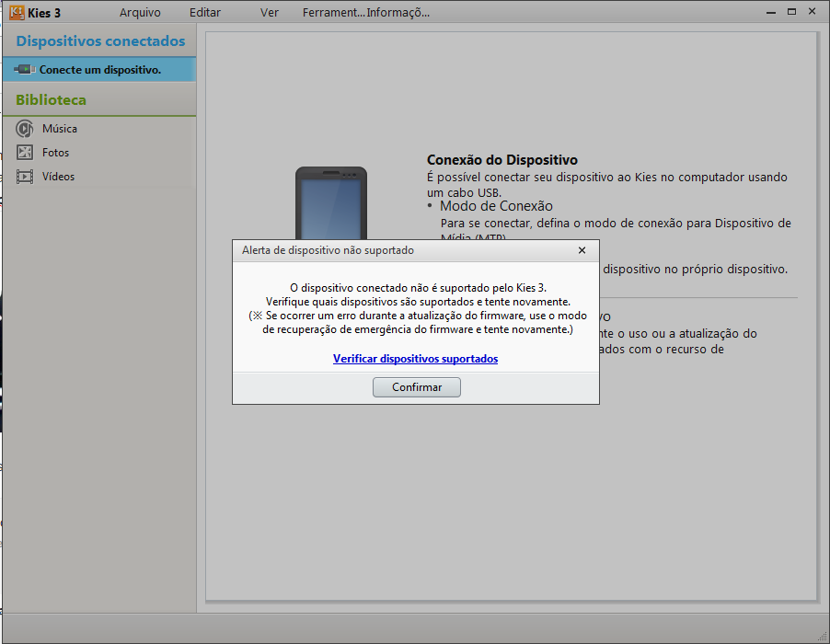Click the Biblioteca section header
Image resolution: width=830 pixels, height=644 pixels.
pos(51,100)
